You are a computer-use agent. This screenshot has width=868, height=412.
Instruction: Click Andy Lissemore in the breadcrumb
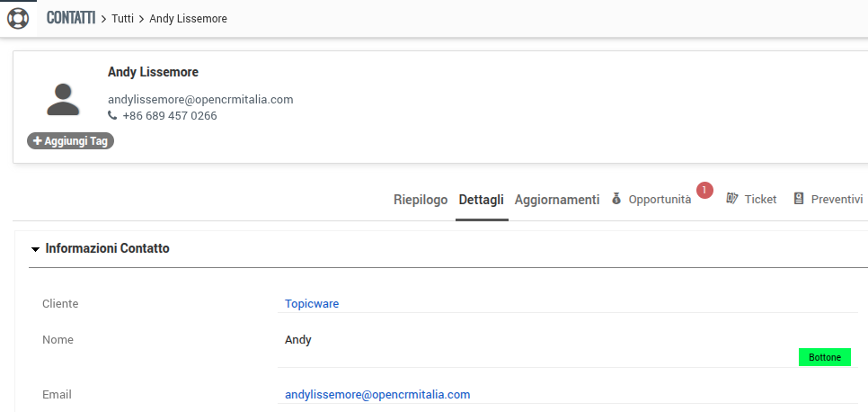188,19
